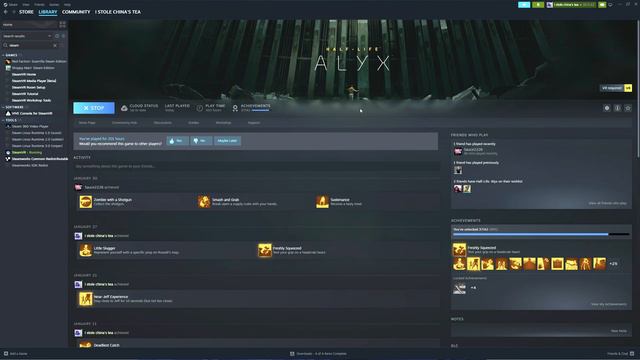Open the game info icon

coord(618,108)
